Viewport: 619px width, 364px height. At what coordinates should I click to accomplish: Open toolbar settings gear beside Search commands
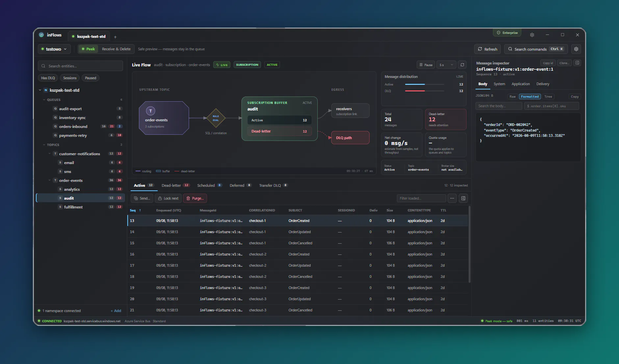pyautogui.click(x=576, y=49)
